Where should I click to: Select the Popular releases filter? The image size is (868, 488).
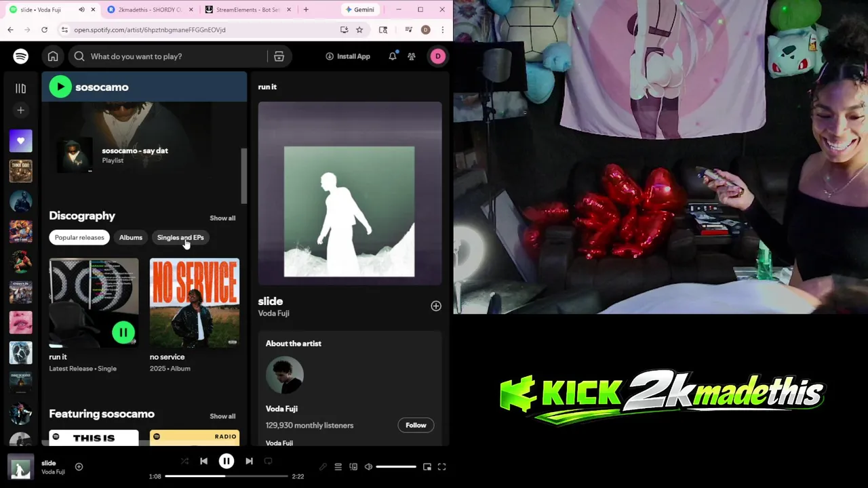[x=79, y=237]
